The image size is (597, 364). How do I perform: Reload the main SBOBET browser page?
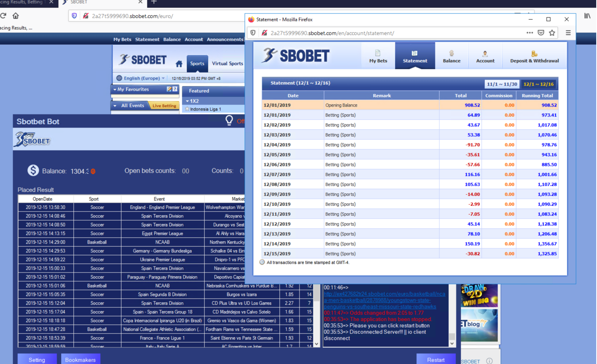click(3, 16)
